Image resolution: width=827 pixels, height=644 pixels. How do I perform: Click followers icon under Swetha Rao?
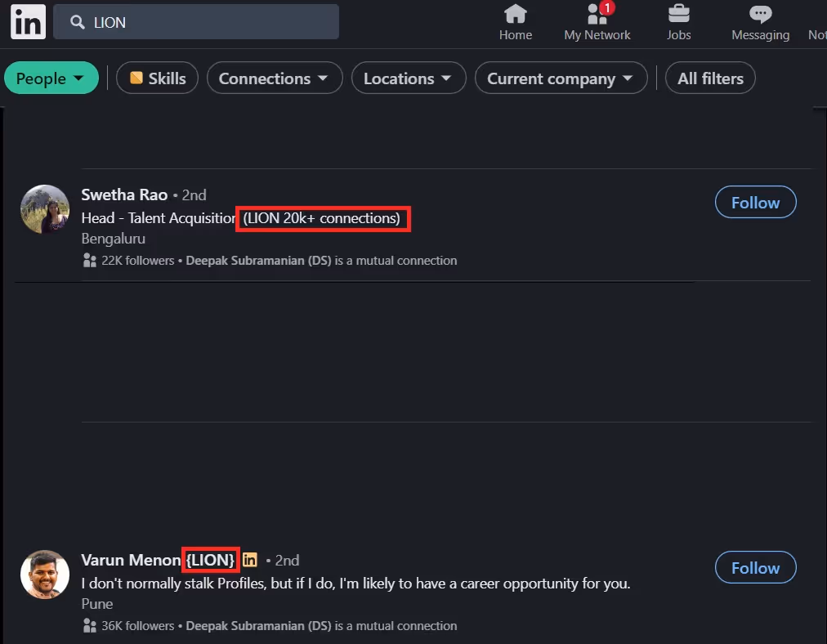90,261
